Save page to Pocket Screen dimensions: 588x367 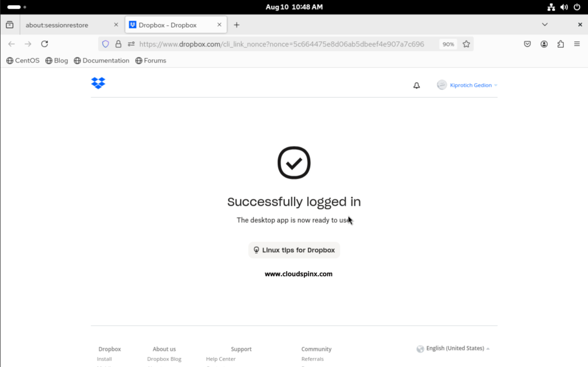click(527, 44)
